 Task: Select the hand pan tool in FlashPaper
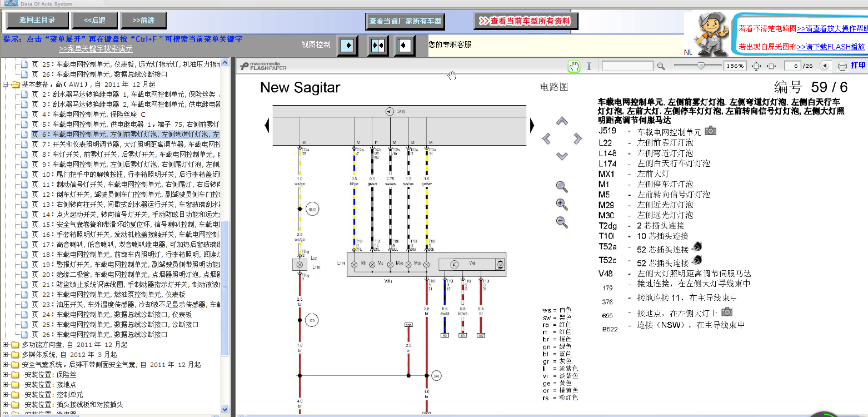pyautogui.click(x=574, y=66)
